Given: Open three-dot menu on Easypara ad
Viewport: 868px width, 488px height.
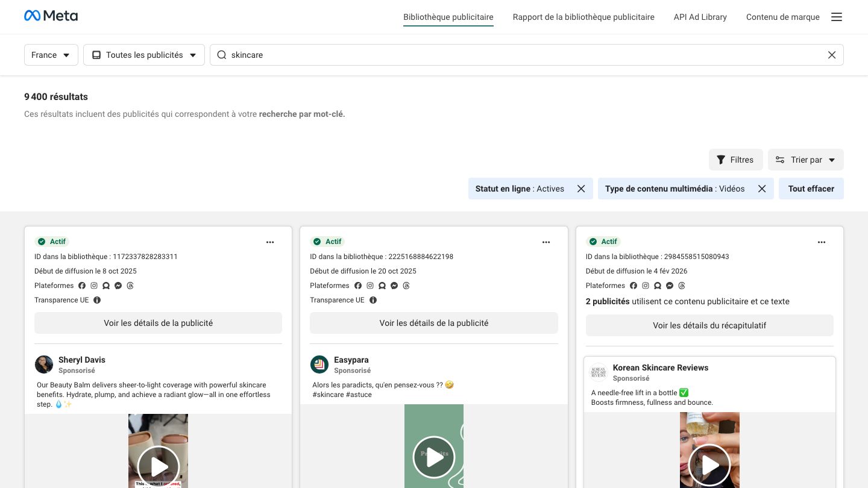Looking at the screenshot, I should [546, 242].
